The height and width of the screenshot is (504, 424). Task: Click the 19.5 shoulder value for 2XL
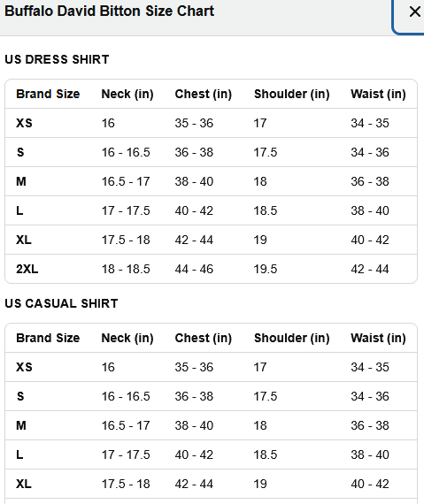(x=266, y=269)
